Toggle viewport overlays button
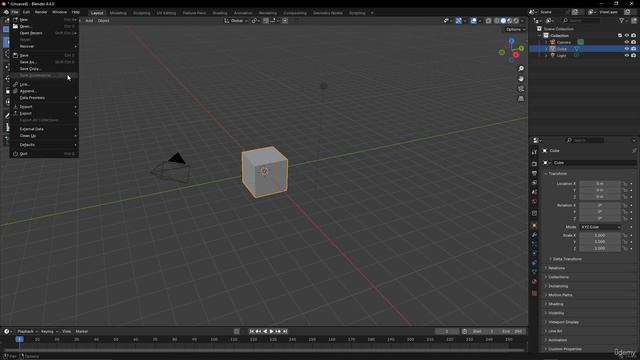 (x=473, y=21)
